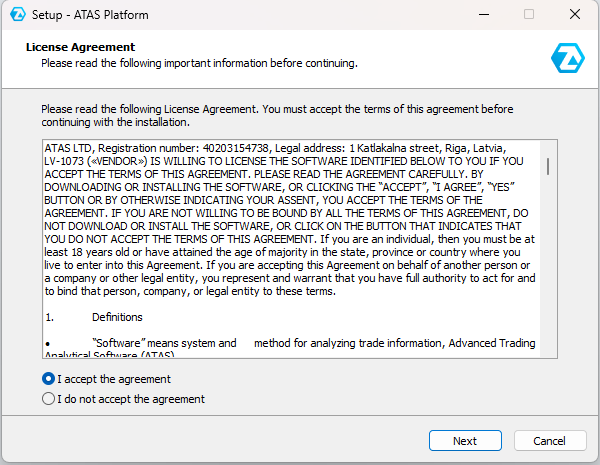Minimize the Setup window

tap(484, 15)
